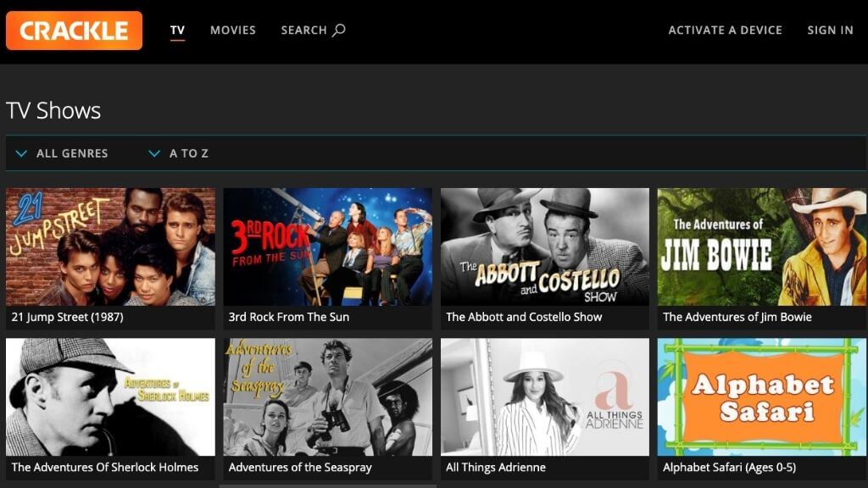
Task: Open The Abbott and Costello Show thumbnail
Action: point(545,247)
